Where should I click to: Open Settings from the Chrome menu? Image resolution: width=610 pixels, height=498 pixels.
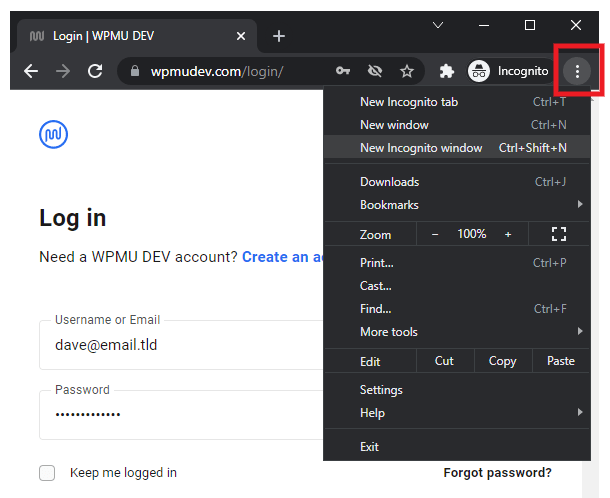click(x=457, y=390)
